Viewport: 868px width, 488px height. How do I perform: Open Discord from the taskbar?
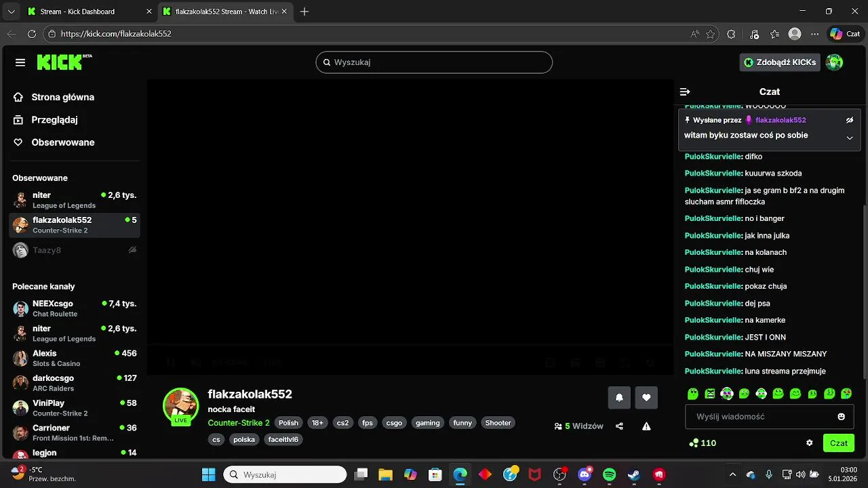click(x=585, y=474)
